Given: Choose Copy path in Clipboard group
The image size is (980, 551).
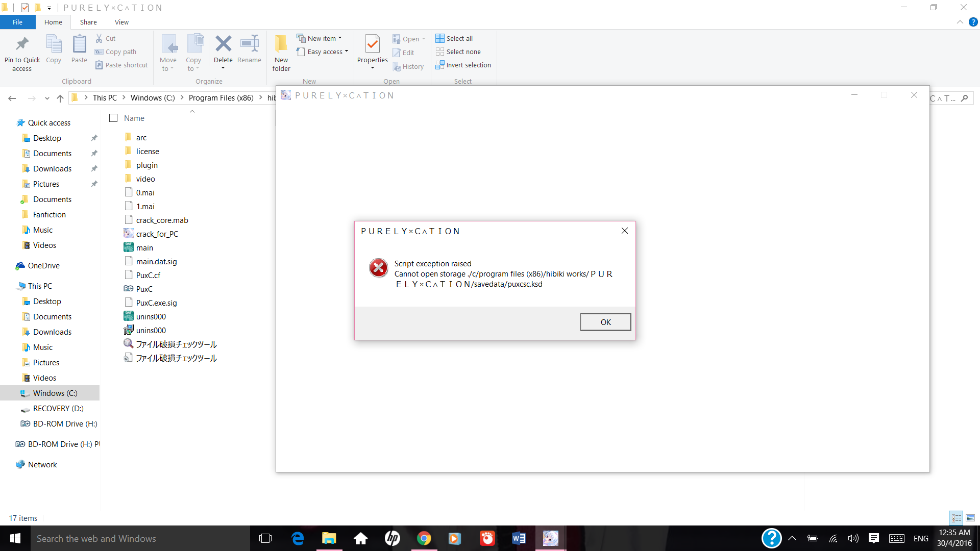Looking at the screenshot, I should pyautogui.click(x=116, y=52).
